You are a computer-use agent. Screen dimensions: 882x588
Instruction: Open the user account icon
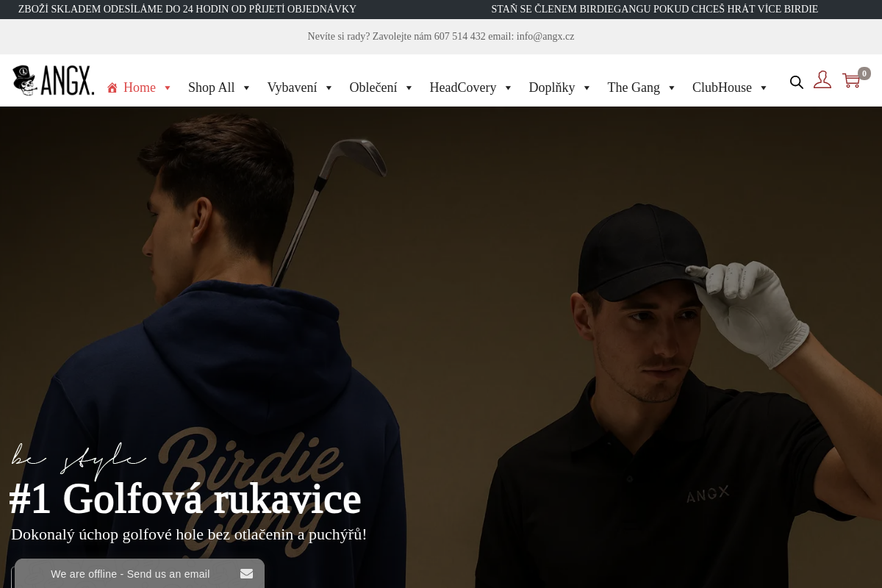tap(822, 80)
